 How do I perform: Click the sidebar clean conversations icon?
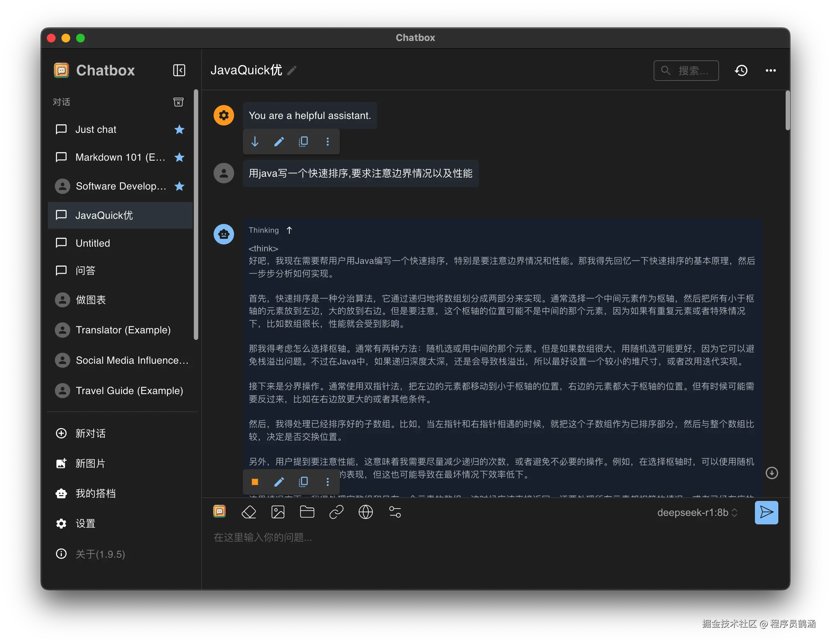coord(178,102)
